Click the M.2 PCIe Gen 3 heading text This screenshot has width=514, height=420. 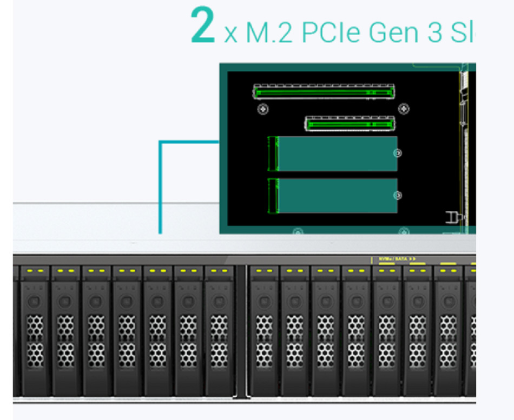point(346,34)
